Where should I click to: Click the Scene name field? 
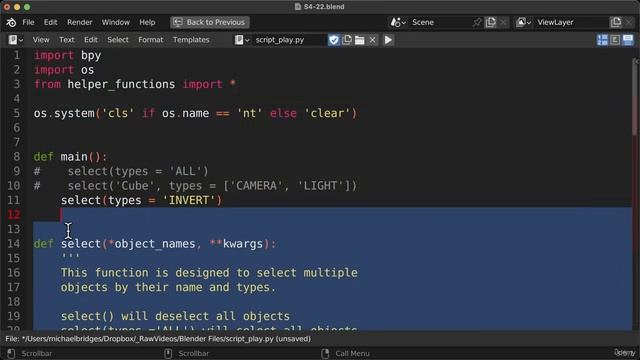[x=439, y=22]
